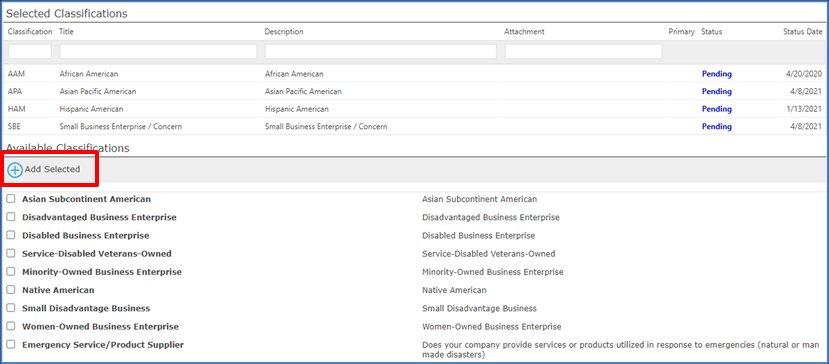The image size is (829, 364).
Task: Sort by the Status column header
Action: [x=712, y=32]
